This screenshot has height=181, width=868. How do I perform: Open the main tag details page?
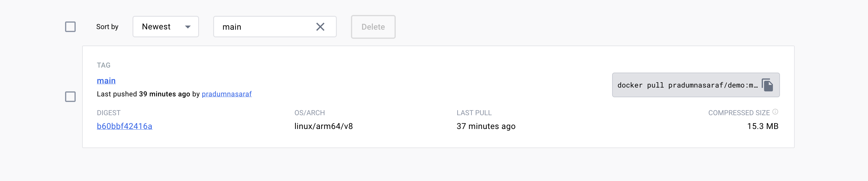(106, 81)
